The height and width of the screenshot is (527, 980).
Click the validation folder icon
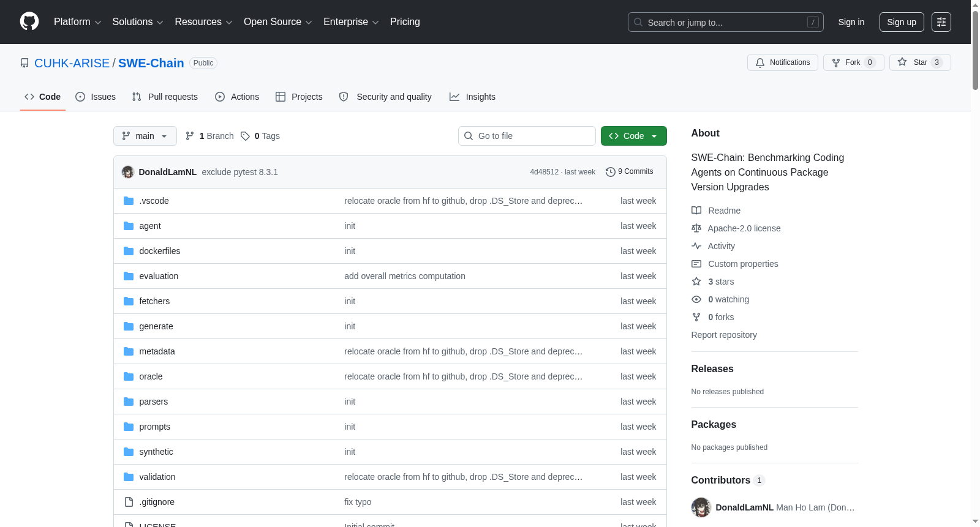click(x=129, y=477)
